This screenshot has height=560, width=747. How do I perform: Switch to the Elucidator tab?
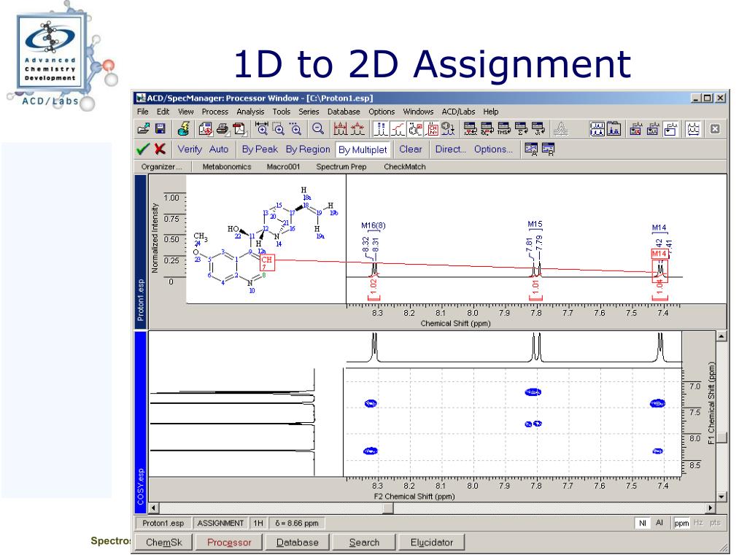tap(432, 542)
